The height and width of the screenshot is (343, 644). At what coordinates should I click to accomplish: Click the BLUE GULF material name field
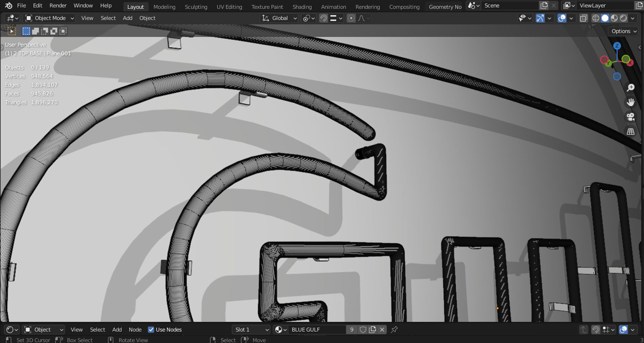[x=317, y=330]
